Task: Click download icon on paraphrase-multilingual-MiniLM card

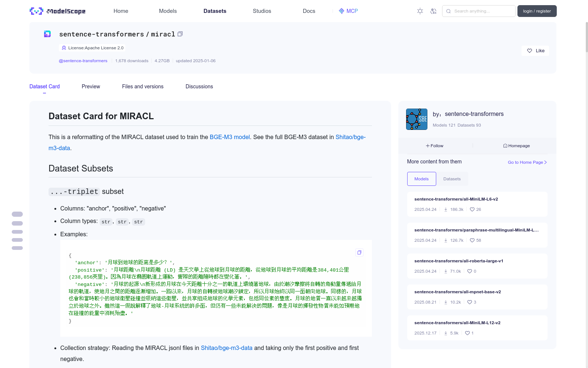Action: pyautogui.click(x=446, y=240)
